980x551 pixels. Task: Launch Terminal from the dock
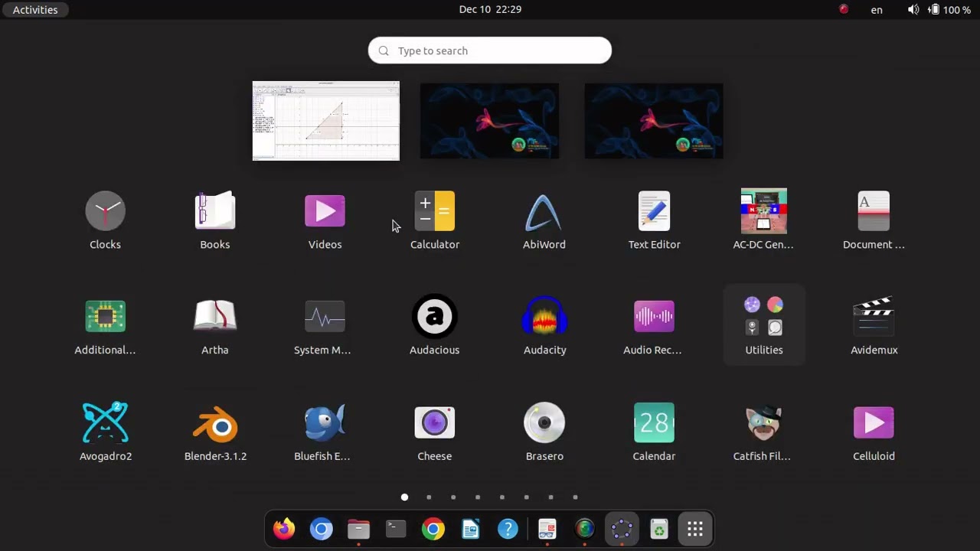click(396, 529)
